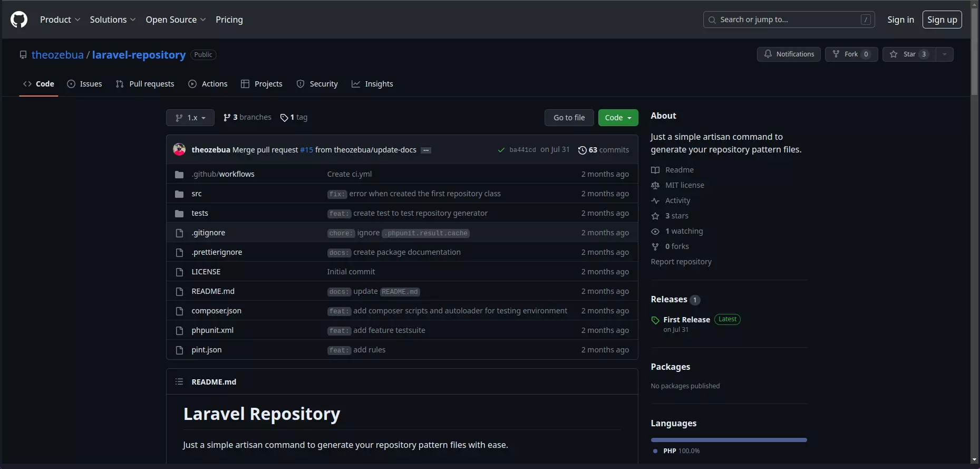Click repository icon beside theozebua
This screenshot has height=469, width=980.
23,55
